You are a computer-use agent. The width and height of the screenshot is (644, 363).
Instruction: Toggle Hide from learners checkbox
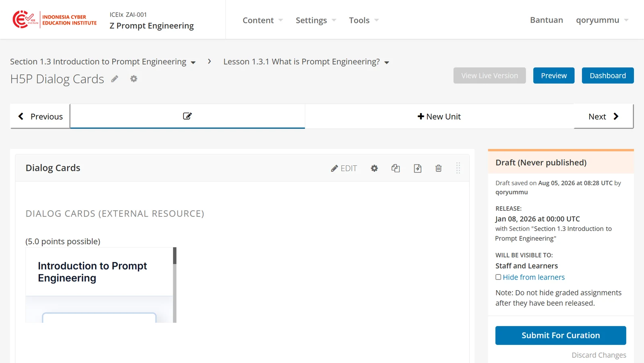[x=498, y=277]
